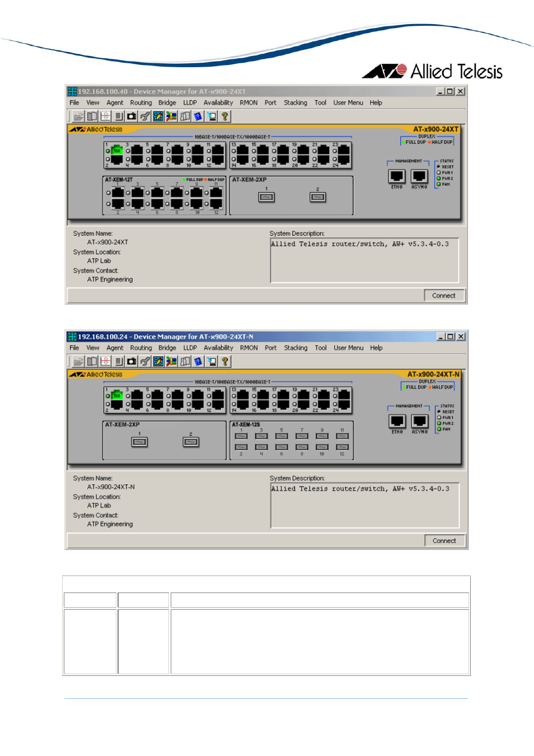The image size is (534, 756).
Task: Click the computer terminal icon in the 192.168.100.40 window toolbar
Action: [x=212, y=116]
